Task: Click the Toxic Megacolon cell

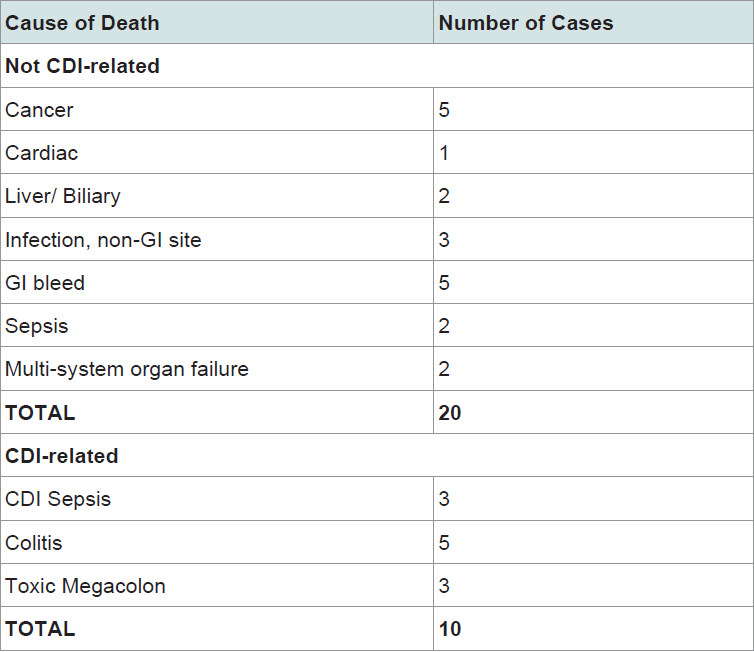Action: pyautogui.click(x=217, y=585)
